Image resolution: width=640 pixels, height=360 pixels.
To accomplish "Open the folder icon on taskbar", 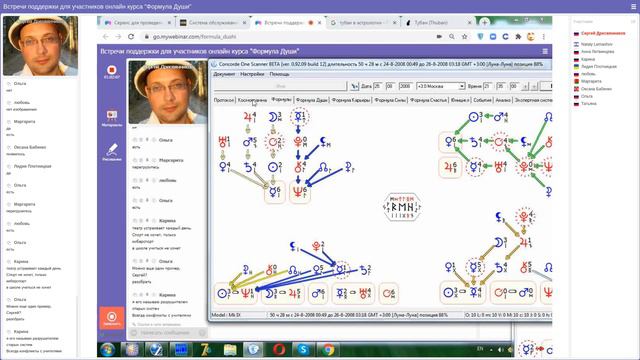I will pos(230,350).
